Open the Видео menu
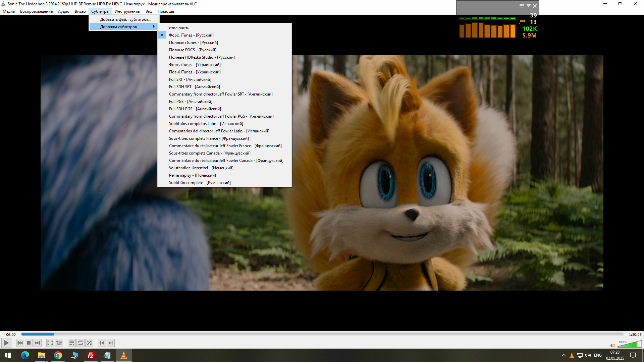This screenshot has width=644, height=362. 80,11
